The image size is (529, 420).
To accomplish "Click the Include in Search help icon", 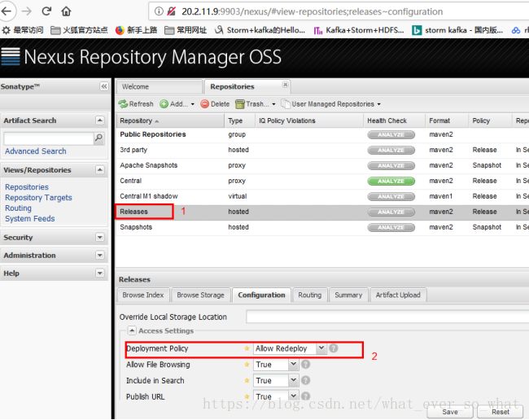I will (306, 381).
